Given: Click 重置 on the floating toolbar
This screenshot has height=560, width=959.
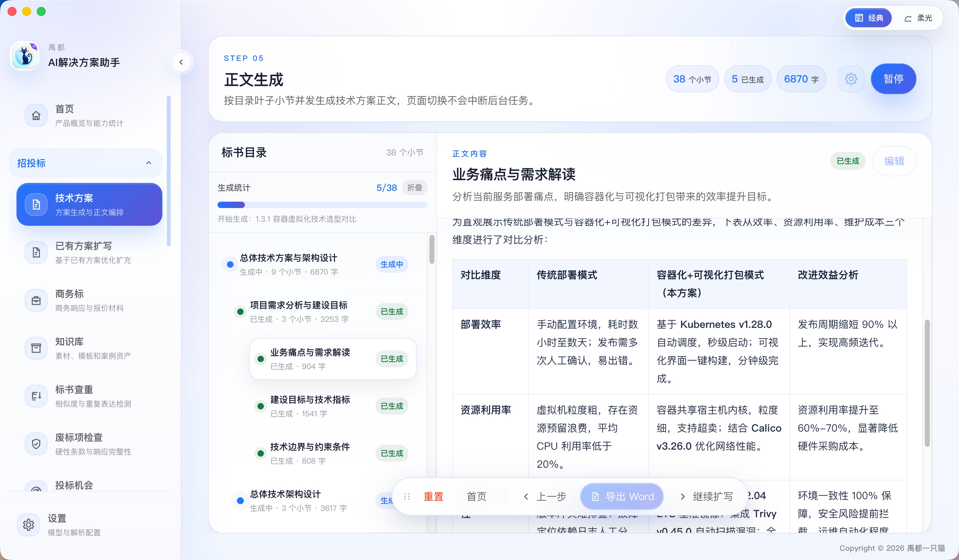Looking at the screenshot, I should pyautogui.click(x=434, y=497).
